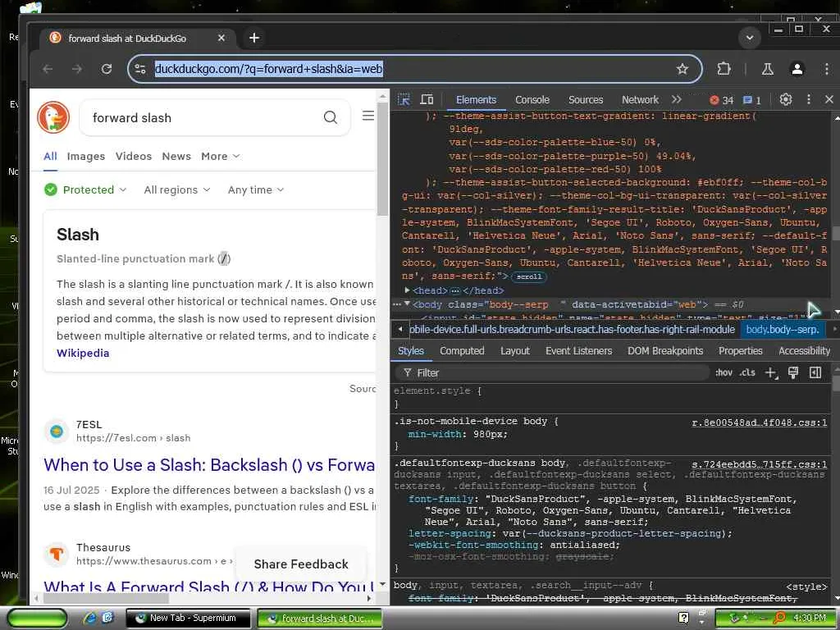The image size is (840, 630).
Task: Go forward in browser history
Action: point(77,69)
